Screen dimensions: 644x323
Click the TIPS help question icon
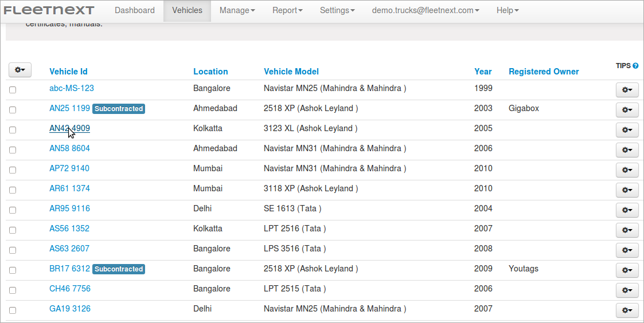[635, 66]
